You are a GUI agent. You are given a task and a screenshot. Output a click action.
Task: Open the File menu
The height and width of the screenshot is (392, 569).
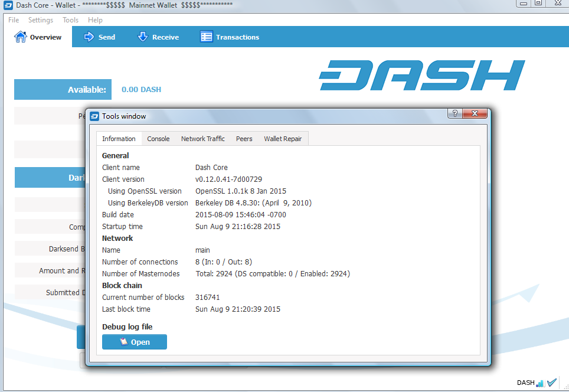click(x=14, y=20)
